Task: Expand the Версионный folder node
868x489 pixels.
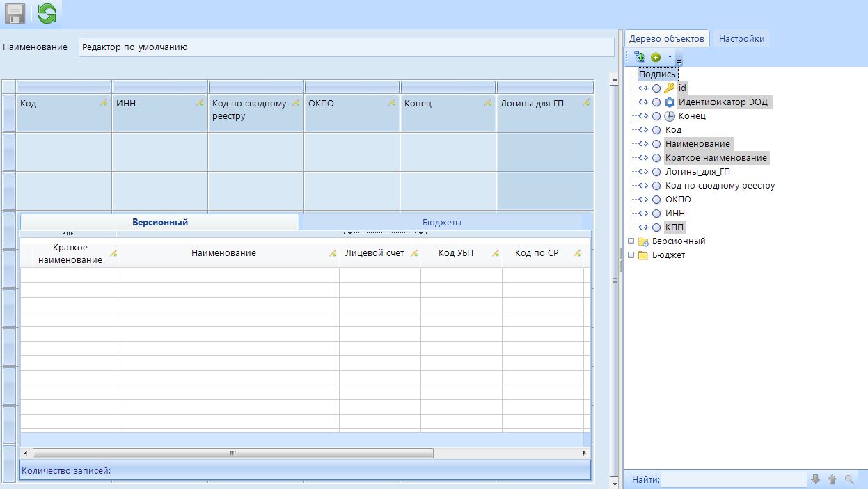Action: 631,241
